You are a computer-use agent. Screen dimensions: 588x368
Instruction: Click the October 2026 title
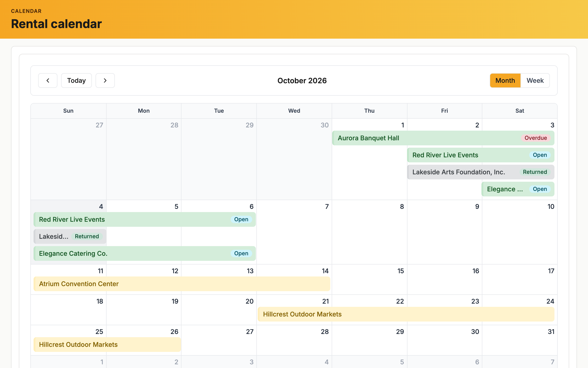(302, 80)
